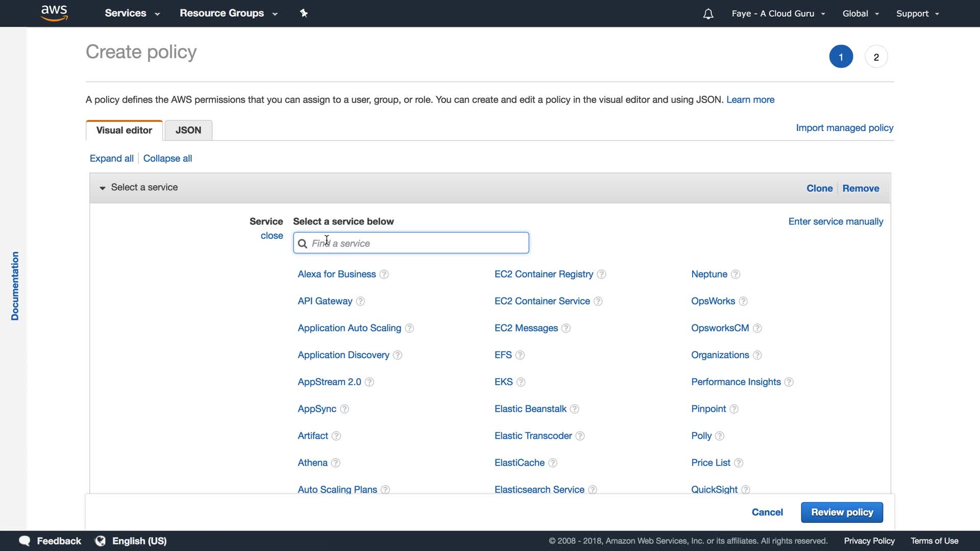This screenshot has height=551, width=980.
Task: Open the Global region dropdown
Action: coord(861,14)
